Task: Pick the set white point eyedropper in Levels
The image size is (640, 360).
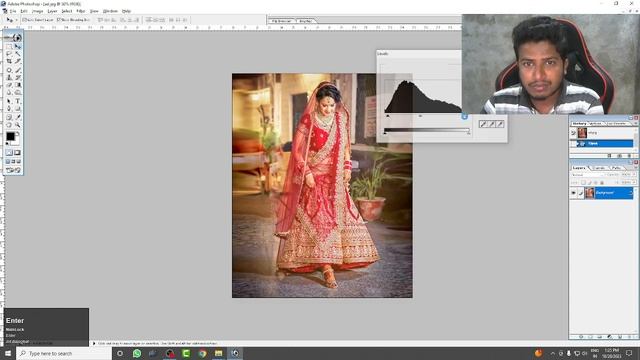Action: point(500,124)
